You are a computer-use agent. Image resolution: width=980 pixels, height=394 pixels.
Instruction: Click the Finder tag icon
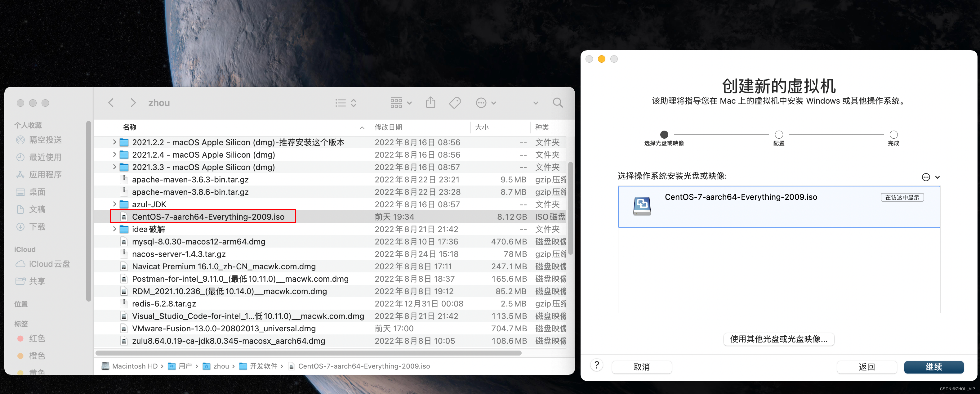pos(455,103)
